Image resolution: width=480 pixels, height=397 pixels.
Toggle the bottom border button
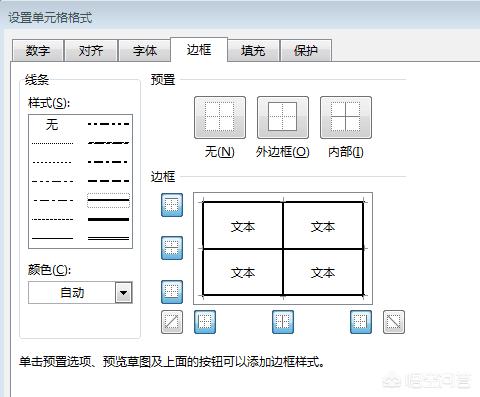click(172, 292)
